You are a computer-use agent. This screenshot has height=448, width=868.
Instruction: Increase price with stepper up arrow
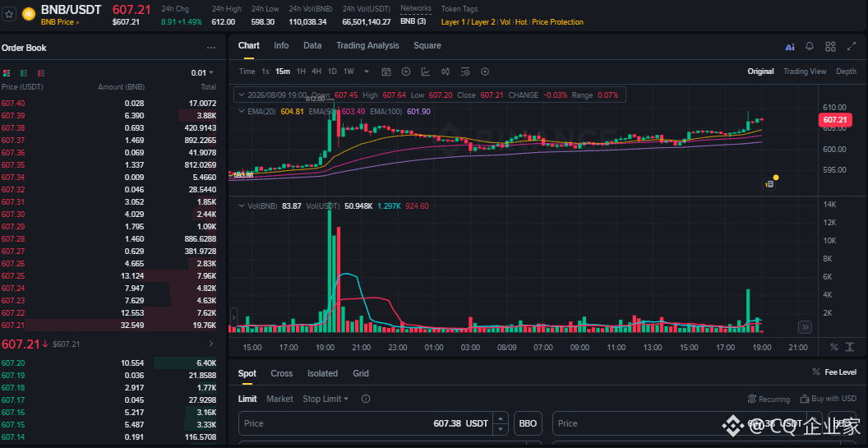tap(501, 418)
